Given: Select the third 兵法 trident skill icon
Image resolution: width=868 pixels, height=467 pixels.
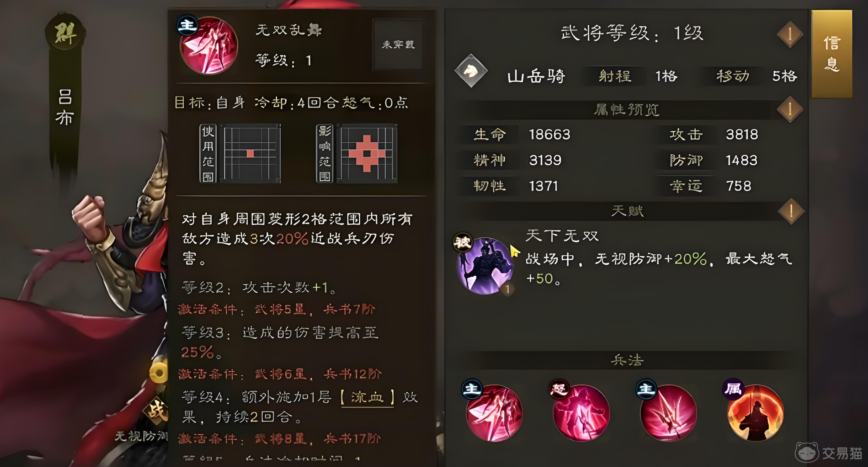Looking at the screenshot, I should pyautogui.click(x=668, y=413).
